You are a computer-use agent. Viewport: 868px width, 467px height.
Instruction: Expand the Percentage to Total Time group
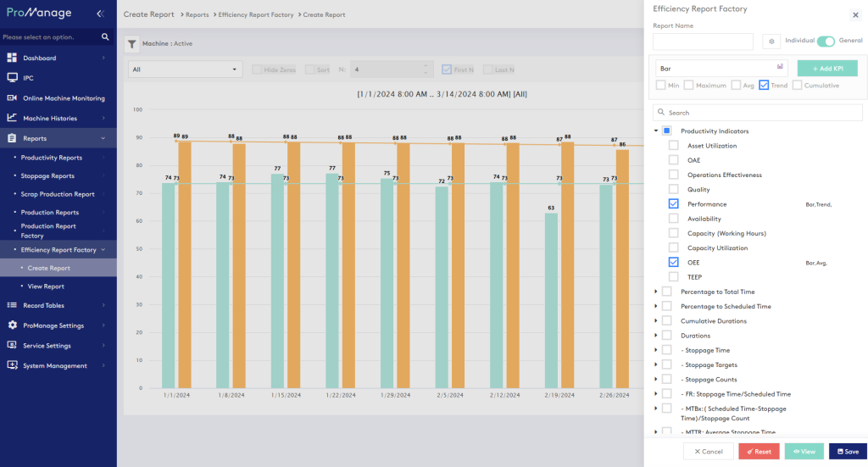(x=656, y=292)
